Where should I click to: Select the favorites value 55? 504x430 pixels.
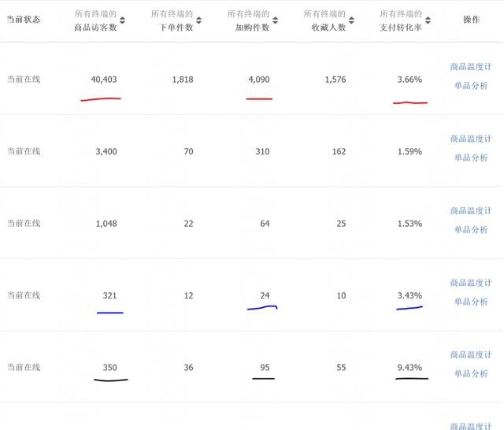point(341,367)
